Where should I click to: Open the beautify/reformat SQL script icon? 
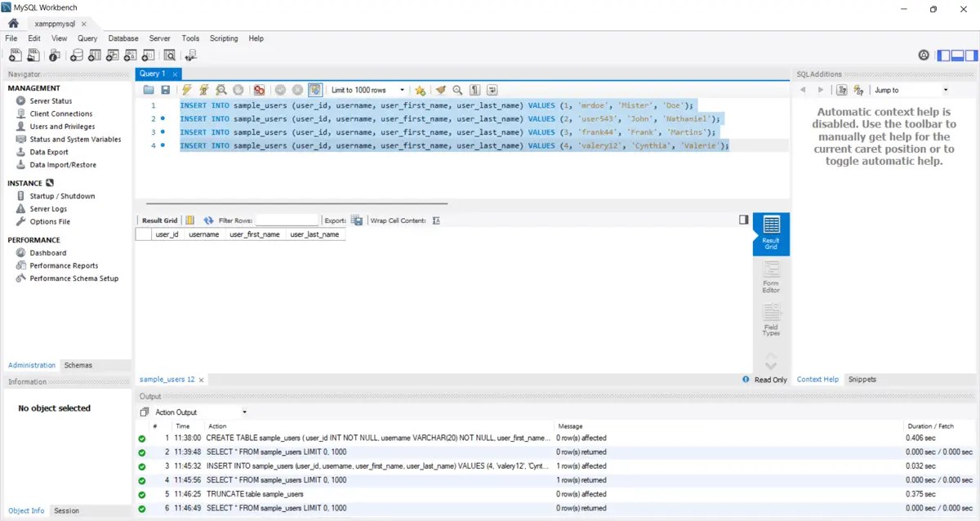(440, 90)
